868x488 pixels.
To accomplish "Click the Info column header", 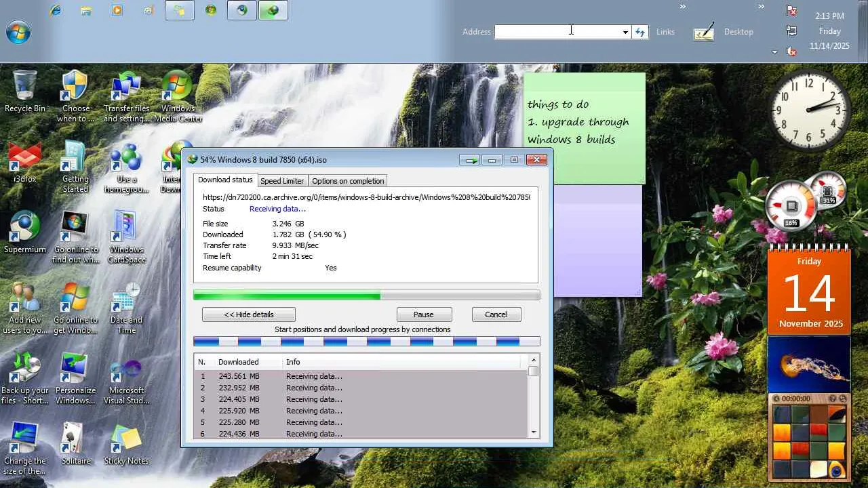I will coord(401,362).
